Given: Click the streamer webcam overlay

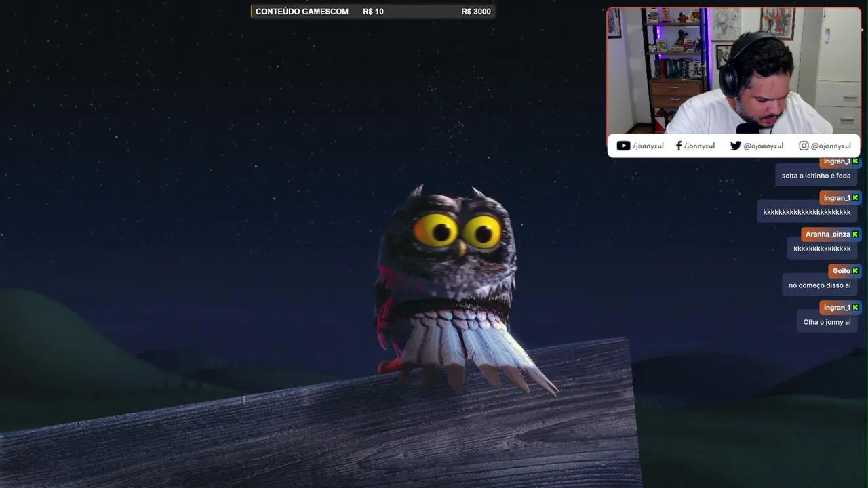Looking at the screenshot, I should pos(734,71).
